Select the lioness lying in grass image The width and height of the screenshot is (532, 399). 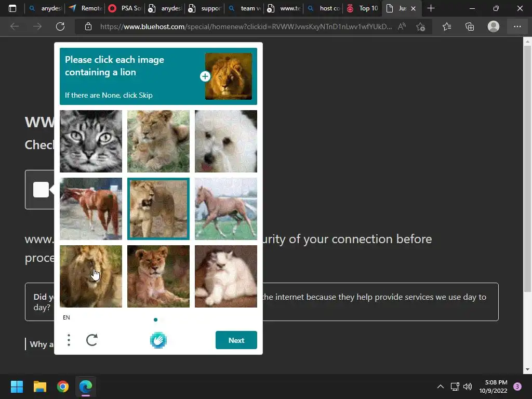click(158, 141)
